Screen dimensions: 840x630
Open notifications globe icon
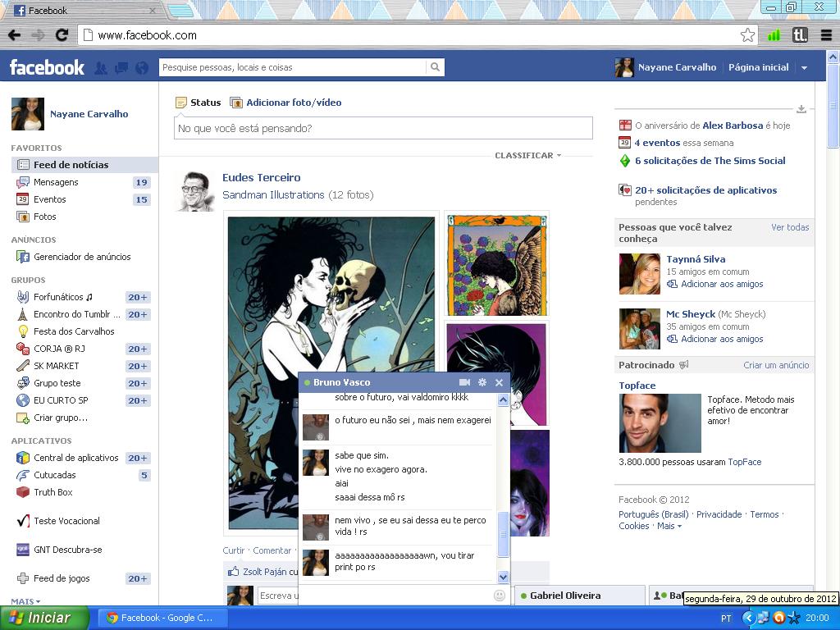click(x=142, y=68)
